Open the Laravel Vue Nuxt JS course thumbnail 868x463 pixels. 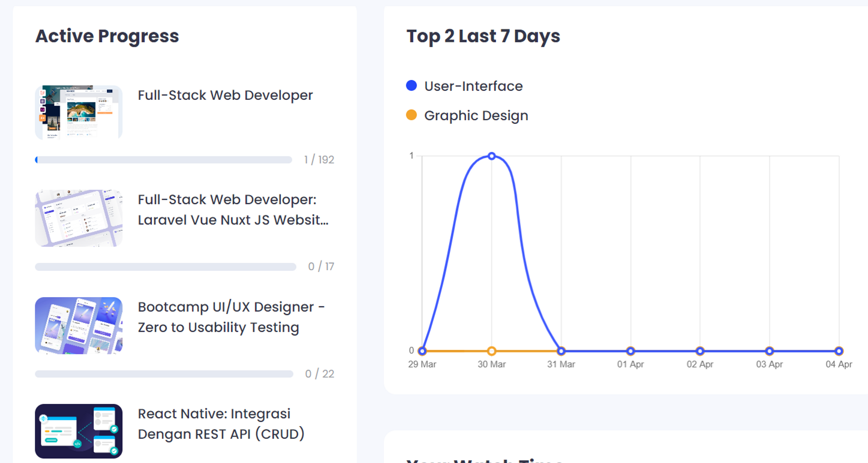79,218
